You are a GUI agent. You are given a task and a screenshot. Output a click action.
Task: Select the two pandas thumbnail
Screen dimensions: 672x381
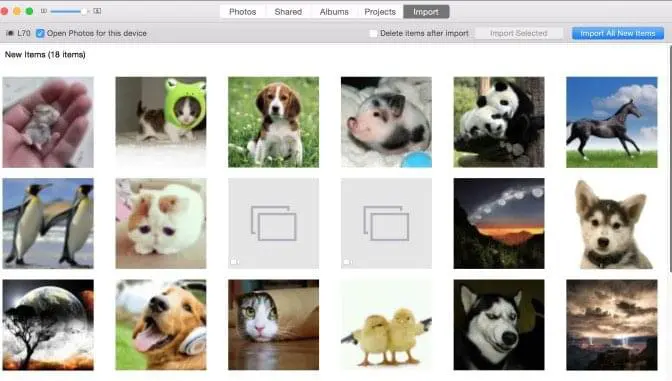(x=499, y=122)
